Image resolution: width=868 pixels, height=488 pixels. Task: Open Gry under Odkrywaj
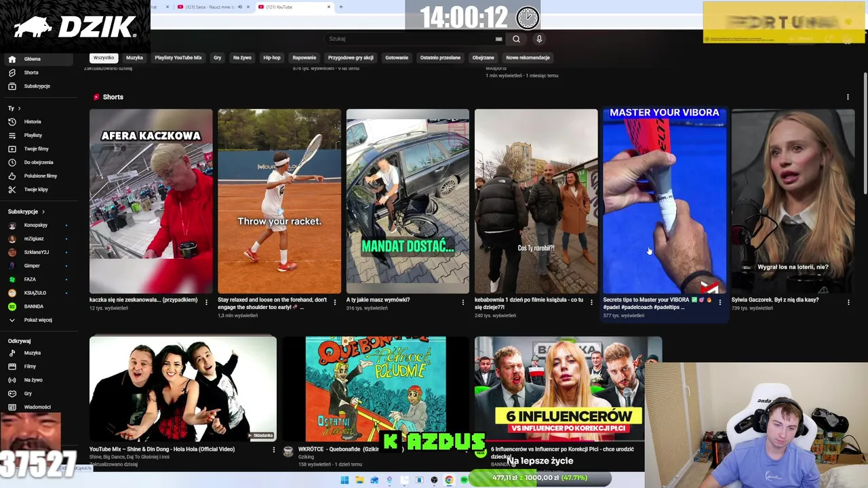point(37,393)
